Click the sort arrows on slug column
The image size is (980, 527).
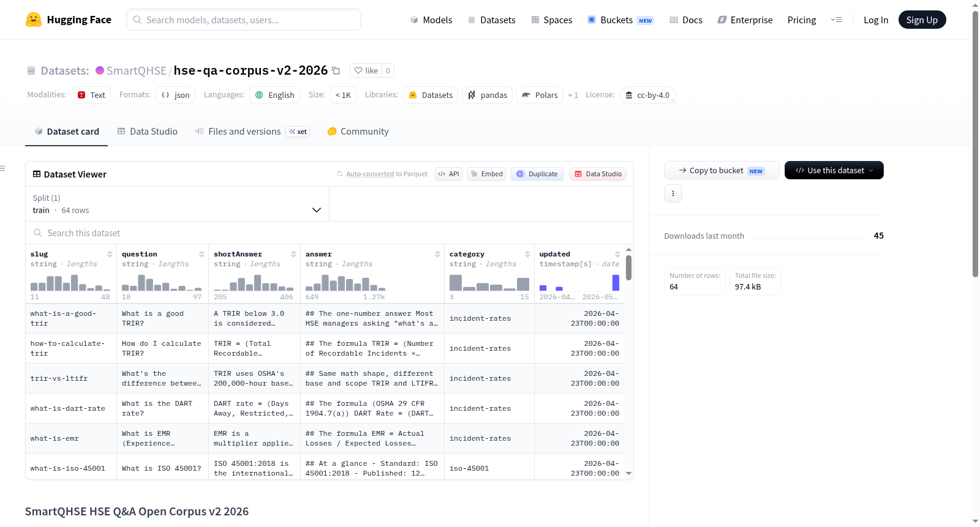tap(110, 254)
